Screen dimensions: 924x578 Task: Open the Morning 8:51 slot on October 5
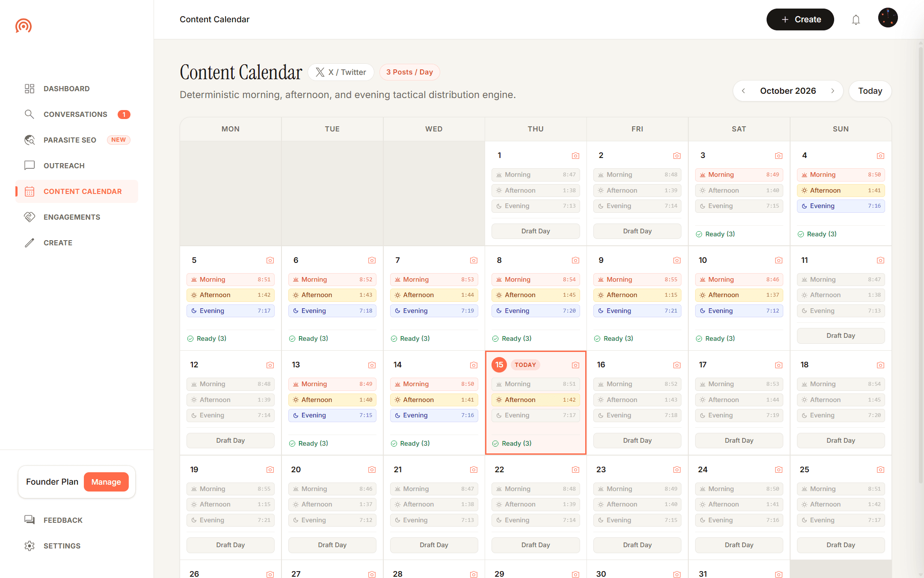click(231, 280)
